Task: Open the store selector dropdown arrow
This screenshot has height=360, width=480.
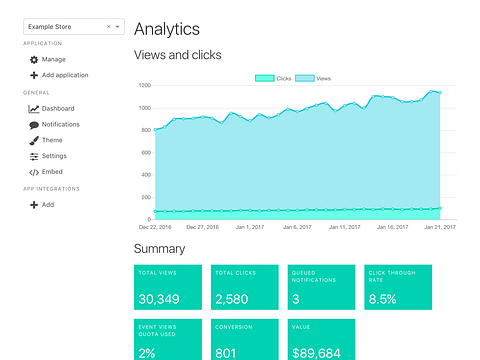Action: (117, 27)
